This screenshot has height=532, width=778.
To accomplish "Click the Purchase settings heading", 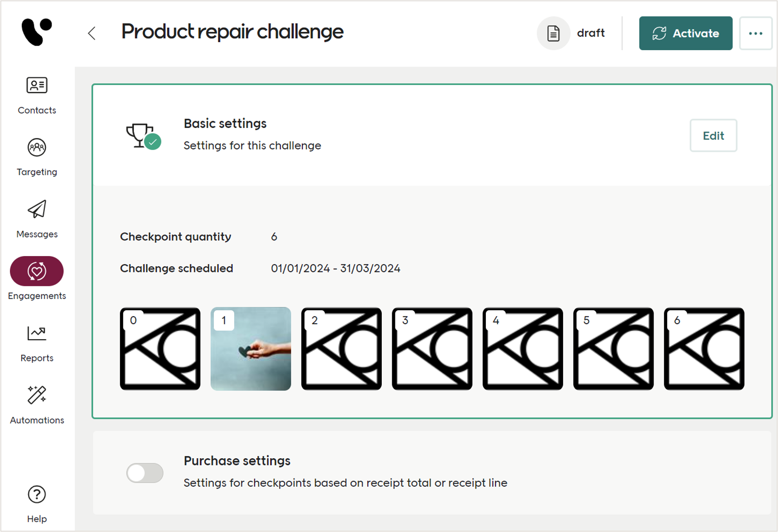I will tap(237, 461).
